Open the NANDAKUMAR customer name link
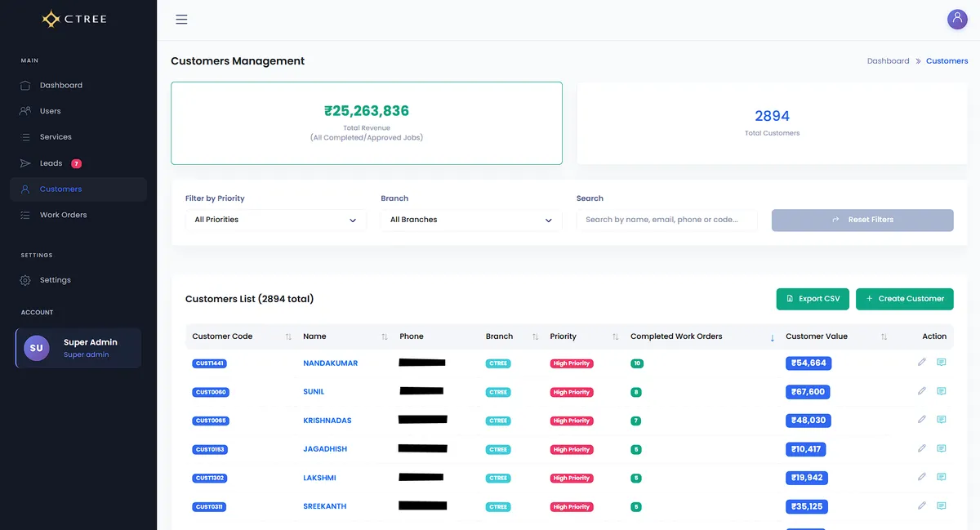Screen dimensions: 980x530 [x=330, y=363]
